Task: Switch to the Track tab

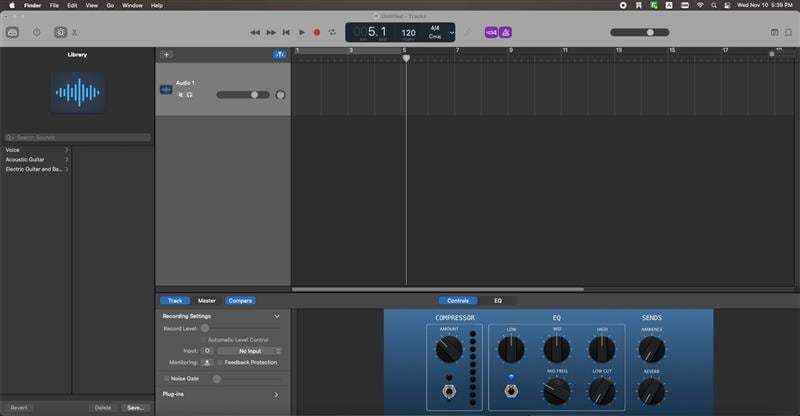Action: pyautogui.click(x=175, y=301)
